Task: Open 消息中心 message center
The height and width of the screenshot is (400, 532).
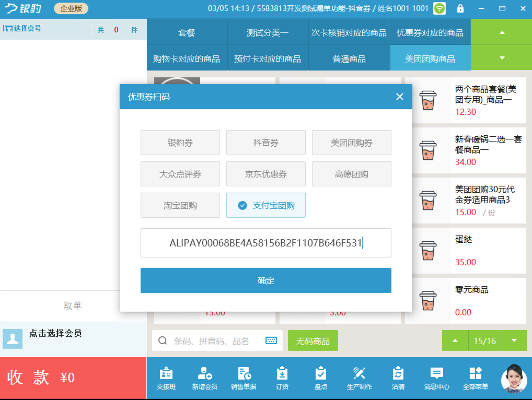Action: (x=436, y=377)
